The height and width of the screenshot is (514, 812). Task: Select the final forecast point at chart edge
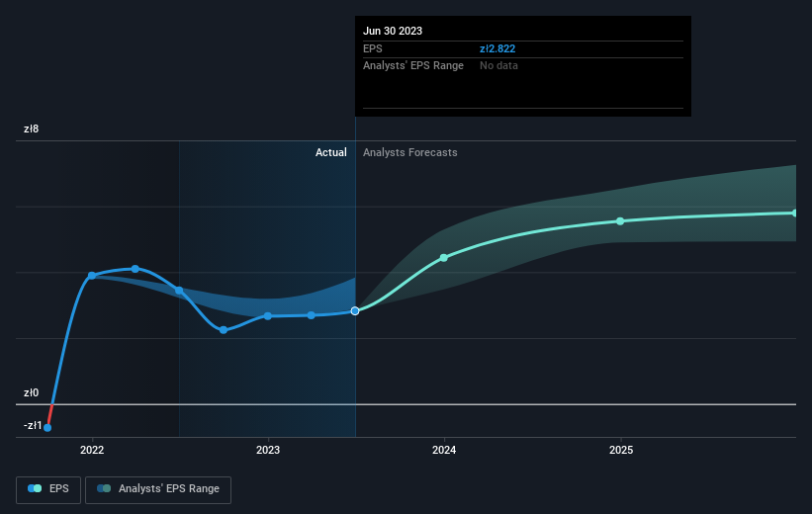(x=794, y=213)
